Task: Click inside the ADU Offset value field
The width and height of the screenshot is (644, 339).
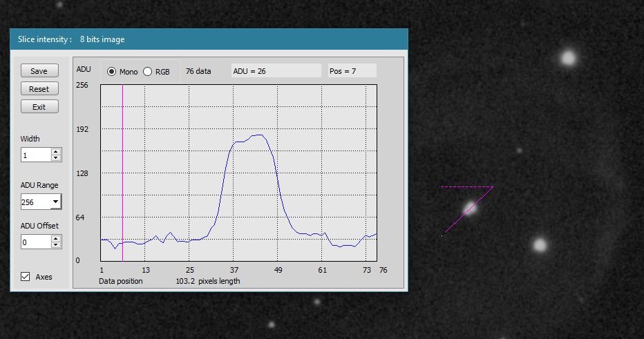Action: (35, 242)
